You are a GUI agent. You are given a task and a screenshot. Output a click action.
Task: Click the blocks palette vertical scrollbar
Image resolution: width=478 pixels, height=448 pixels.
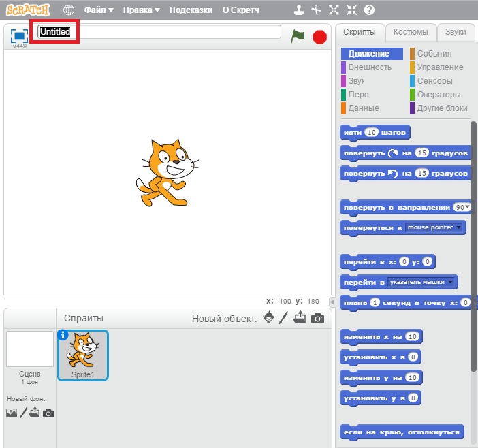[473, 246]
